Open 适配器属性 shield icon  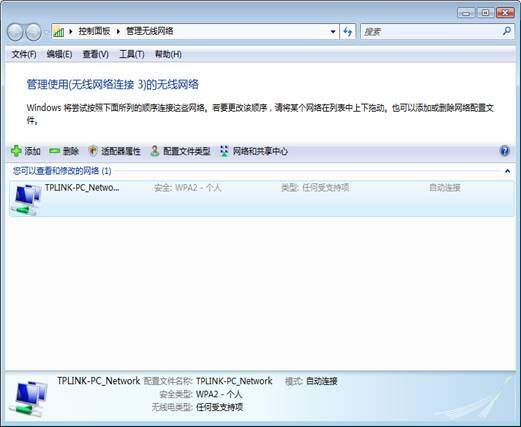click(93, 151)
